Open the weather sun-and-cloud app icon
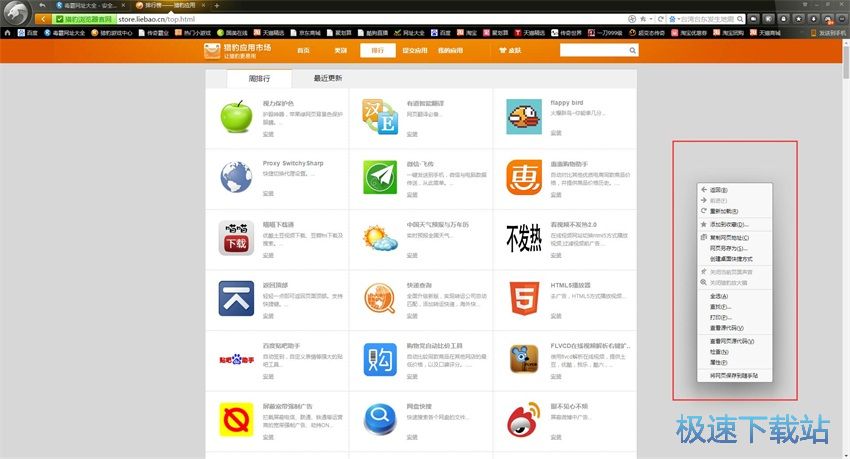The width and height of the screenshot is (850, 459). tap(380, 238)
